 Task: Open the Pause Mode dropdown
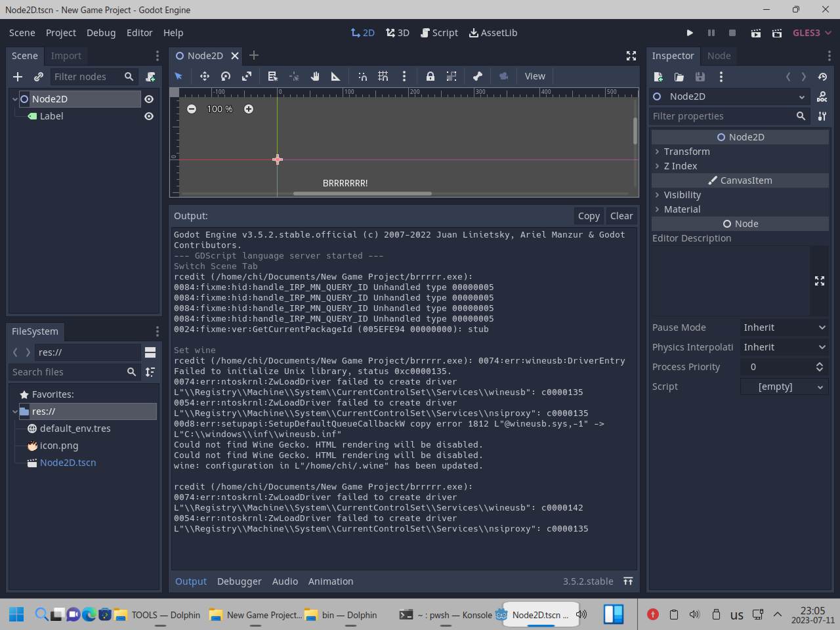pos(784,327)
